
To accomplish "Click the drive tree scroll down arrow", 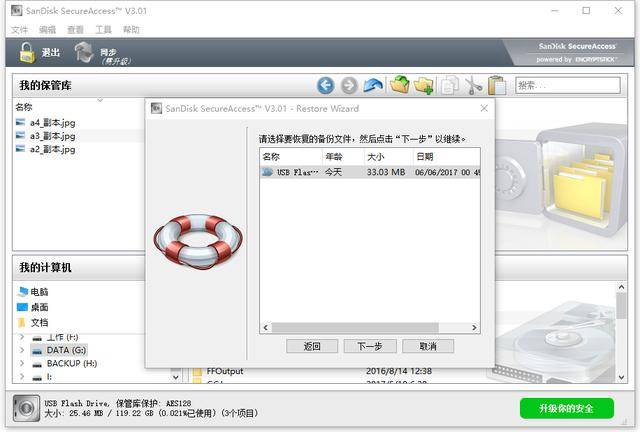I will coord(176,377).
